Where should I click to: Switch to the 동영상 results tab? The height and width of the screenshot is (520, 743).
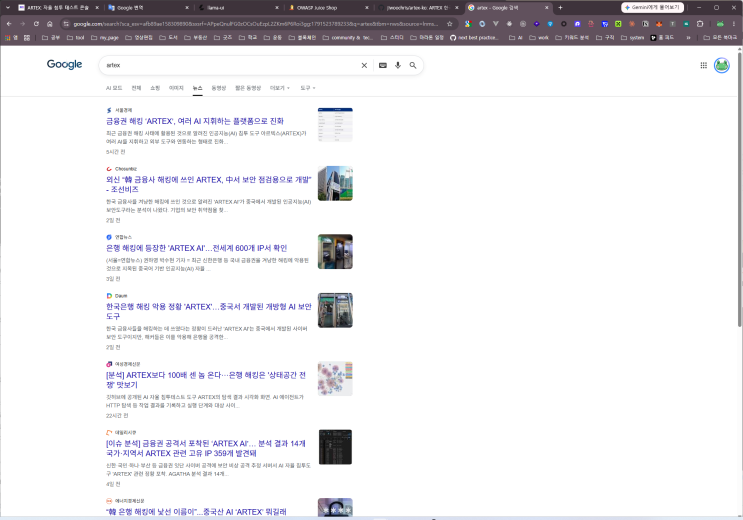[x=218, y=88]
